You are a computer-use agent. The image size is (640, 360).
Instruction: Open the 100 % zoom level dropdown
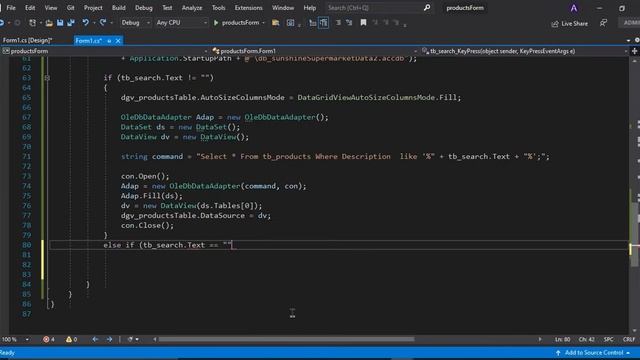(16, 339)
